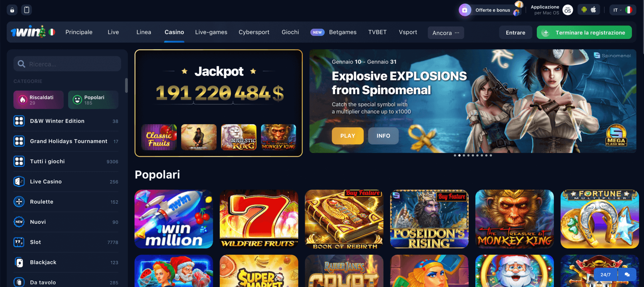
Task: Select the Popolari category filter
Action: click(x=93, y=100)
